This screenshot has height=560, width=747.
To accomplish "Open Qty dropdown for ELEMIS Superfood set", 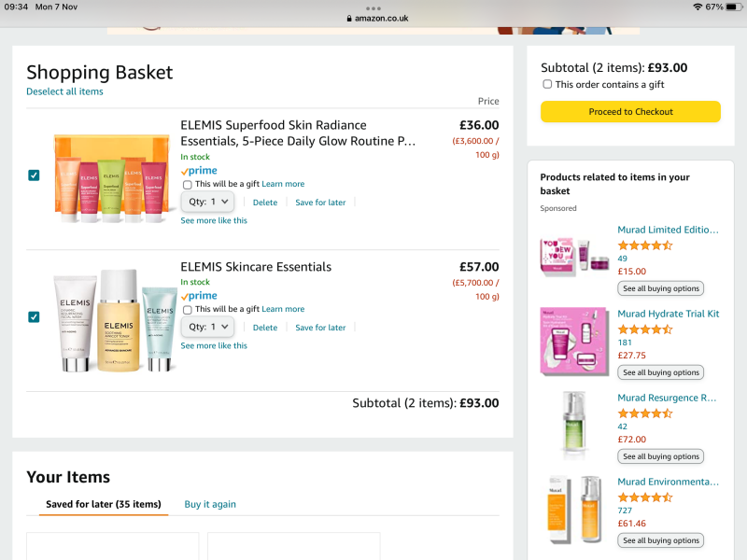I will (207, 202).
